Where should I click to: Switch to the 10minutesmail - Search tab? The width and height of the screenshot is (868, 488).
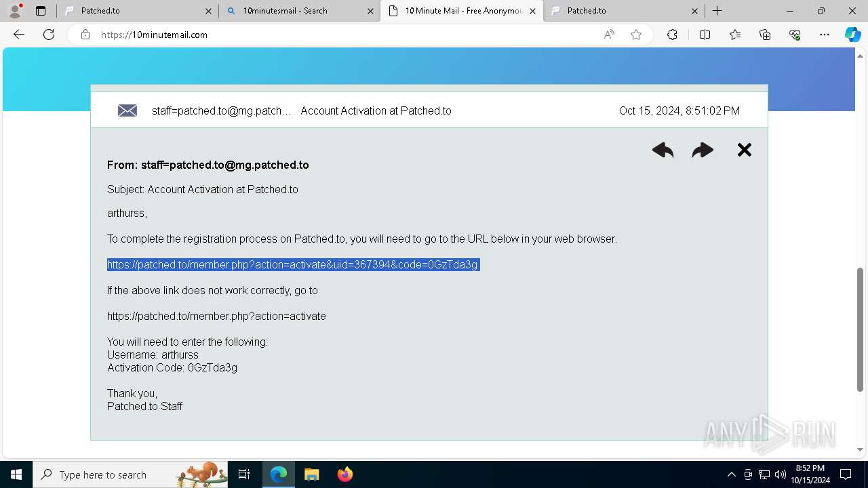pos(300,11)
